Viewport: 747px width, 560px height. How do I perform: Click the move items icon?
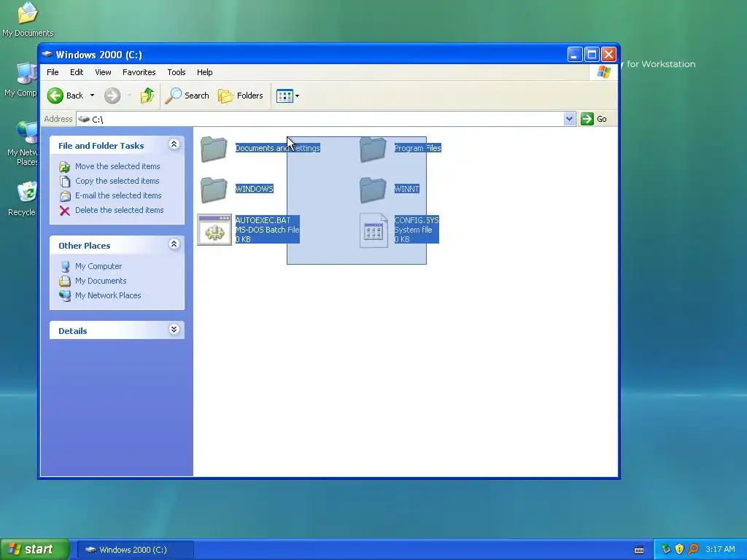click(x=65, y=167)
